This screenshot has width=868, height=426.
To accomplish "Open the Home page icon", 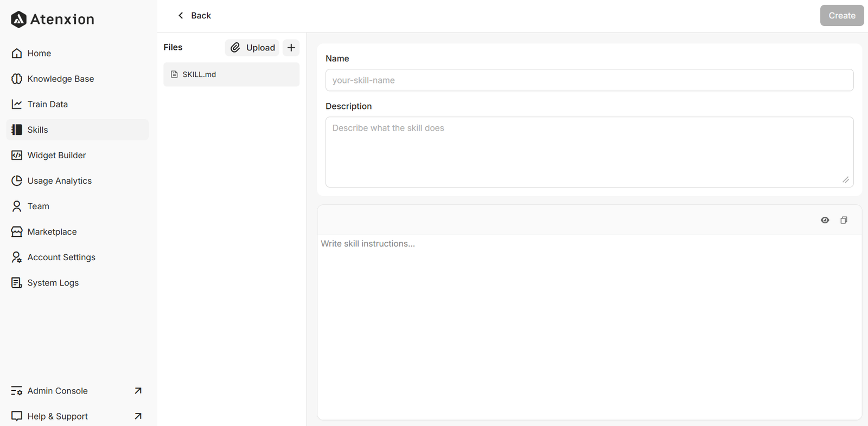I will [17, 53].
